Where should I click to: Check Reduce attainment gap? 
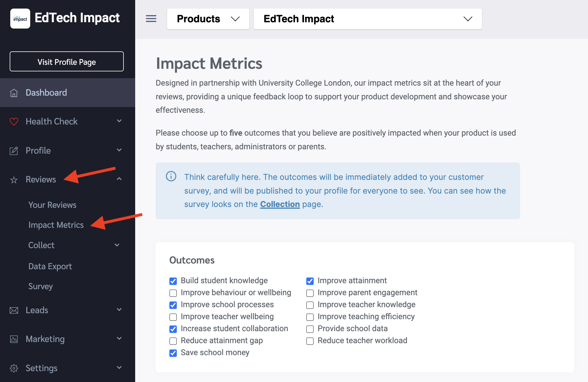[x=173, y=341]
